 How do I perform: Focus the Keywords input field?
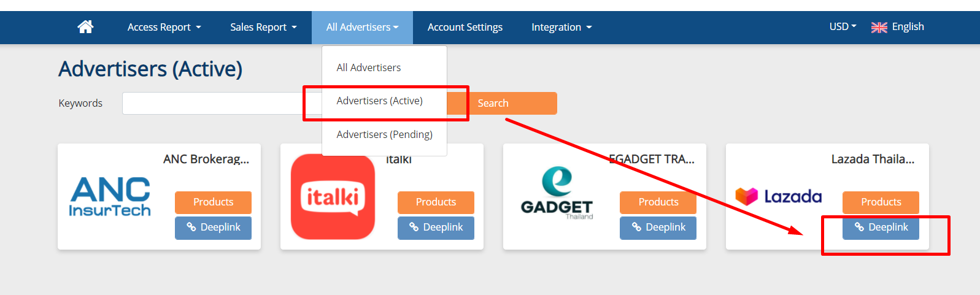(222, 103)
